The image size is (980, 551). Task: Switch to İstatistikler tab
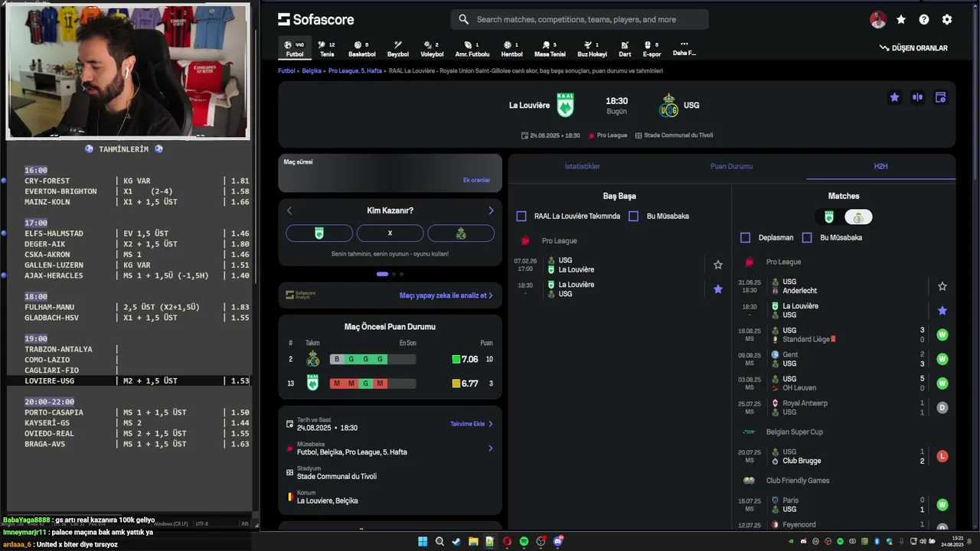[x=583, y=166]
